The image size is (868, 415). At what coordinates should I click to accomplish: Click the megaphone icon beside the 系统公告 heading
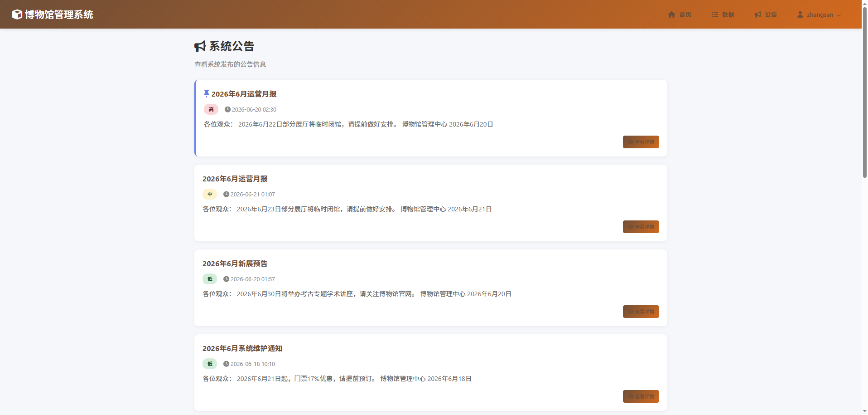(200, 46)
